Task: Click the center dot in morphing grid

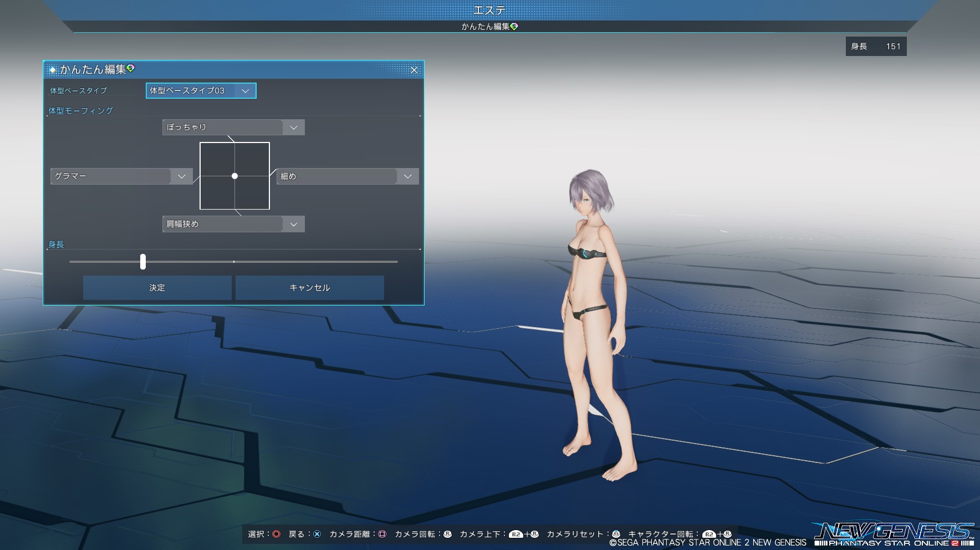Action: point(234,176)
